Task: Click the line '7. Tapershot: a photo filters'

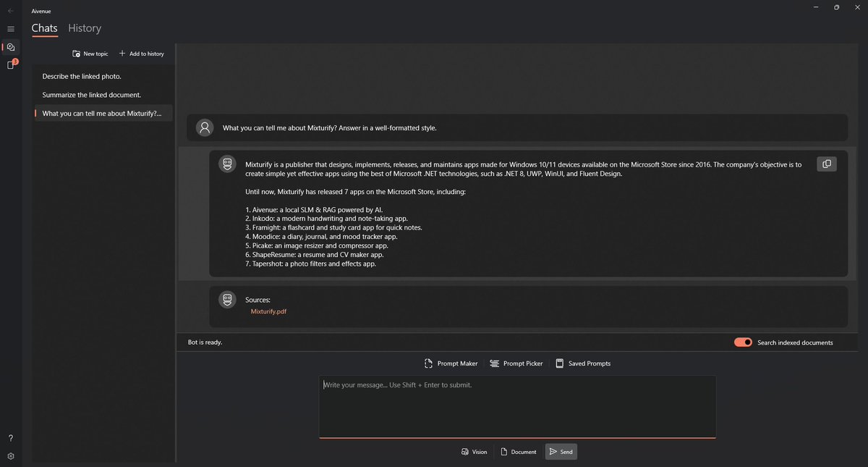Action: (x=310, y=264)
